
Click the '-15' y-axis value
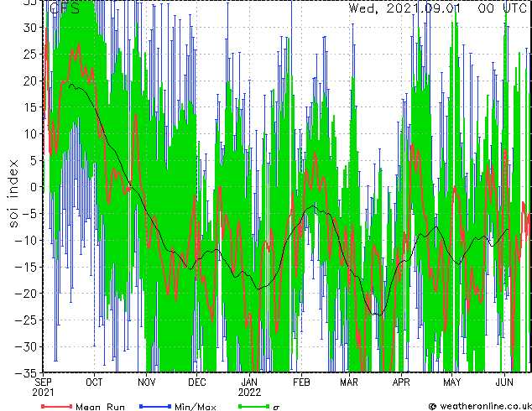pos(26,267)
